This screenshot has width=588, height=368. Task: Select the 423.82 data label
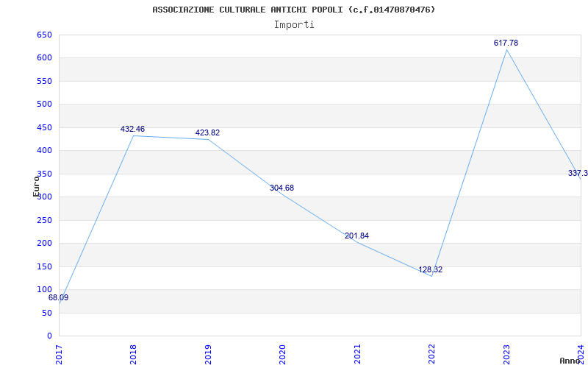[207, 133]
